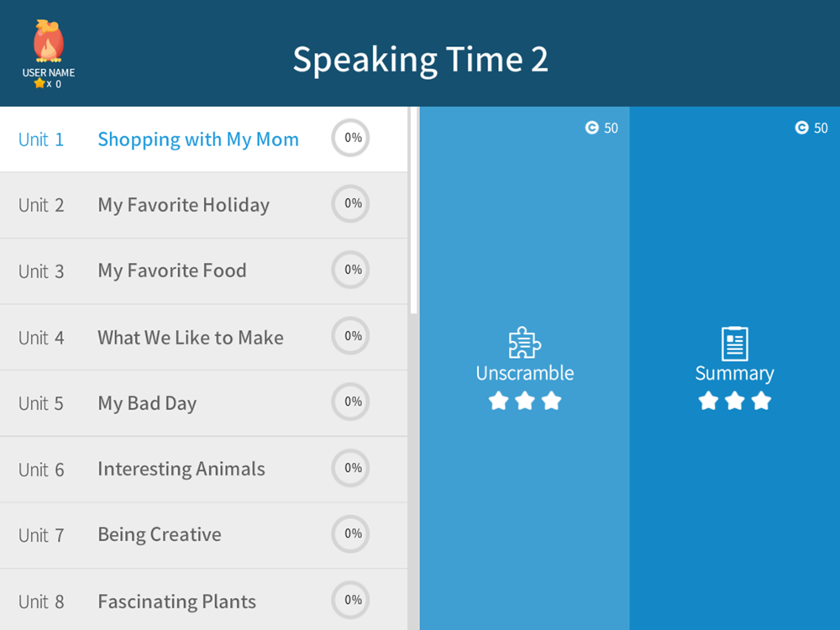Select Unit 1 Shopping with My Mom
The height and width of the screenshot is (630, 840).
[197, 139]
